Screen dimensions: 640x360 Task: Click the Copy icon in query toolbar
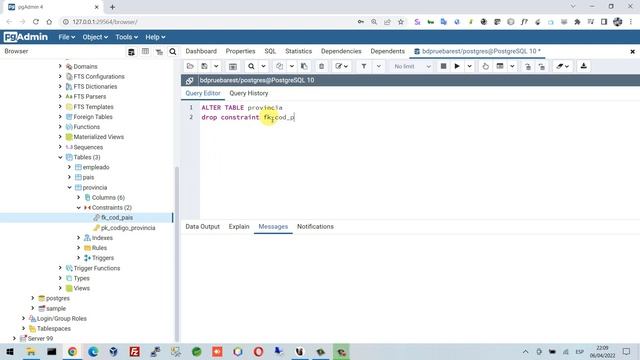point(280,66)
